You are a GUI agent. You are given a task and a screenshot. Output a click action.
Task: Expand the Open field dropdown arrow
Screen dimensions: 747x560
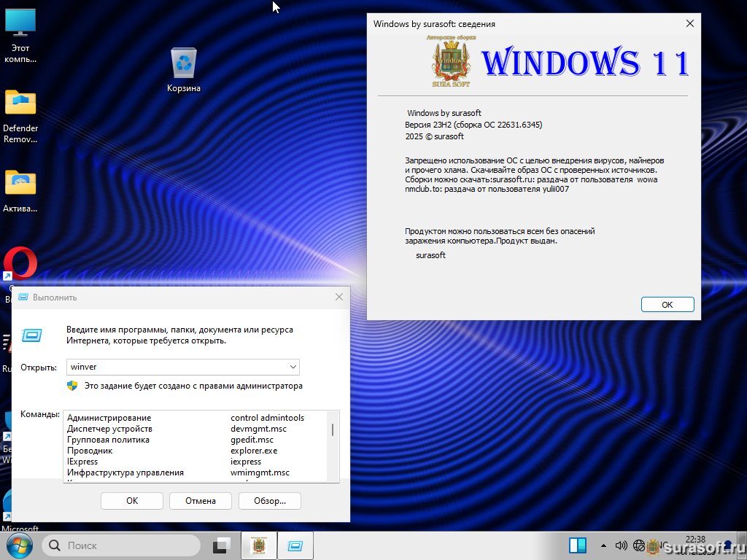(293, 367)
